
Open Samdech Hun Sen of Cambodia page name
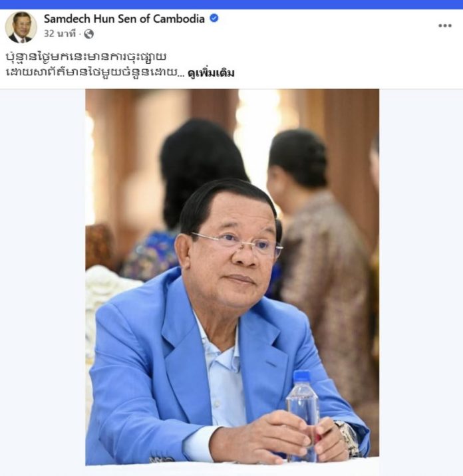point(124,19)
